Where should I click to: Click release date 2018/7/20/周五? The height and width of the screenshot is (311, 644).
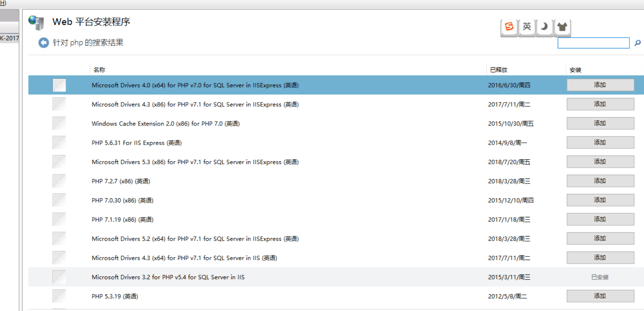pyautogui.click(x=509, y=162)
